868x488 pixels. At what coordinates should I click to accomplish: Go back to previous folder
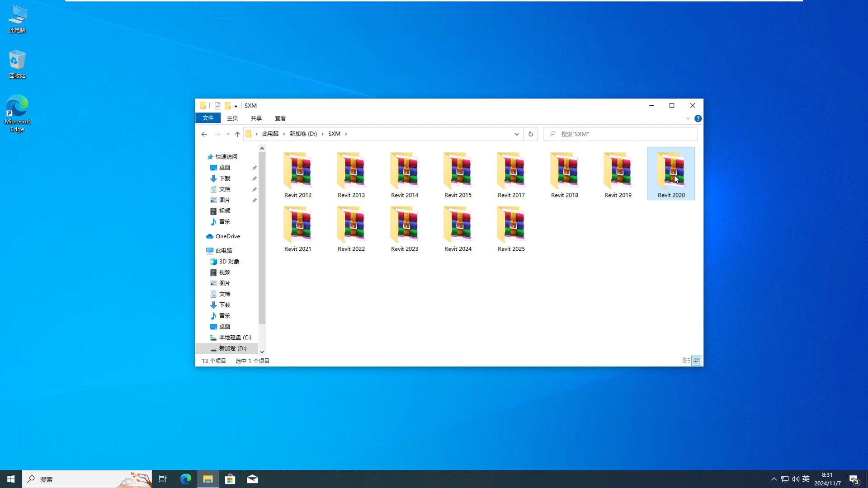[x=204, y=134]
